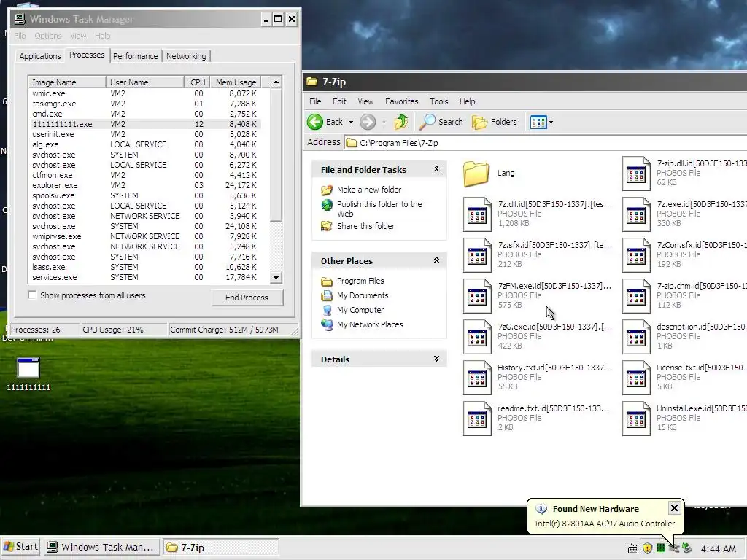Select the lsass.exe process row
This screenshot has height=560, width=747.
click(x=145, y=267)
